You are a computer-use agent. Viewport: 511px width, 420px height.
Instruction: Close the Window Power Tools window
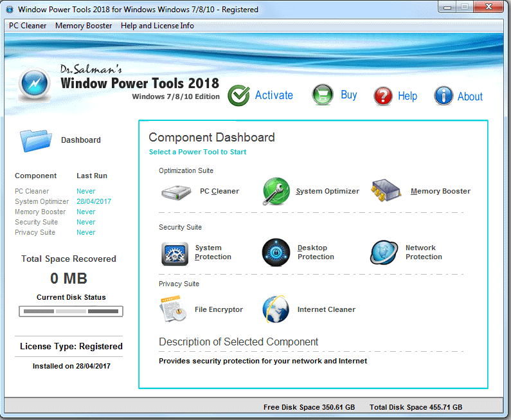click(x=489, y=7)
